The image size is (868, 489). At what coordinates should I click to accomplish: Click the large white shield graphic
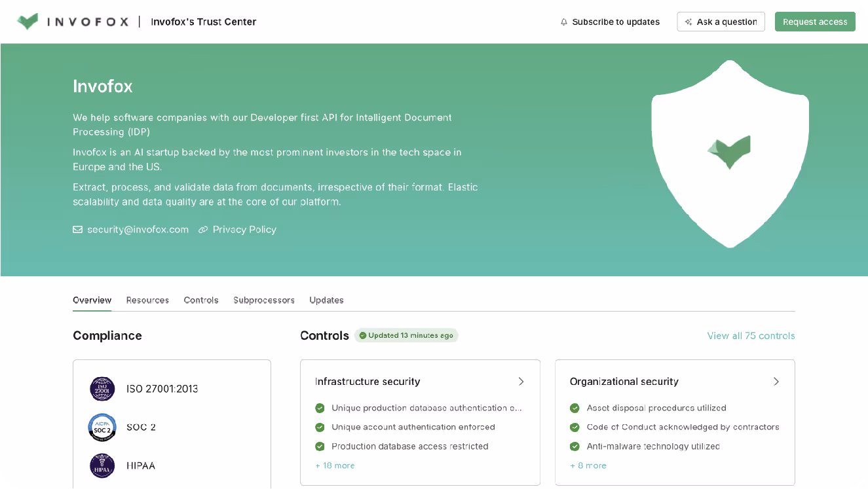pos(730,154)
